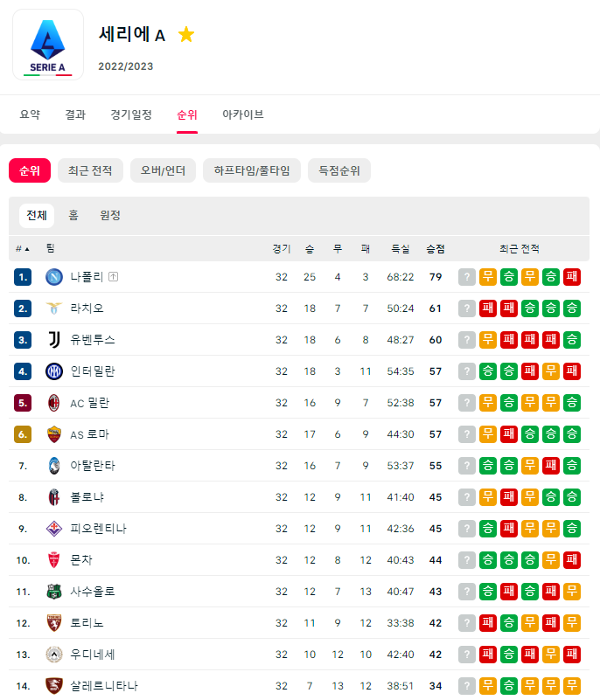Click the 오버/언더 filter button
600x700 pixels.
point(163,170)
